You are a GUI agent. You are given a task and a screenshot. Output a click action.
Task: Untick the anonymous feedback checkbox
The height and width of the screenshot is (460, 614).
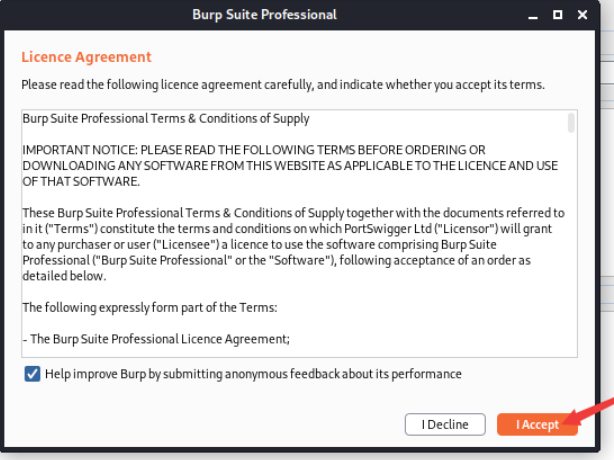point(33,374)
